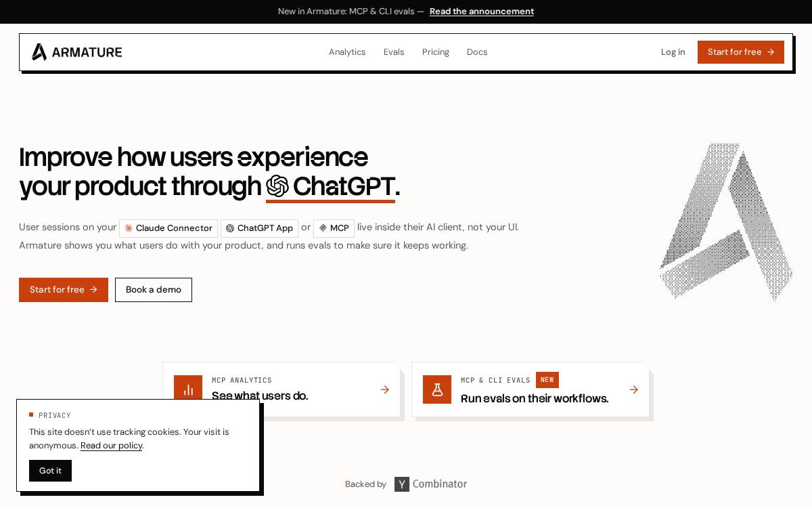Click the arrow inside the hero Start for free button

click(93, 290)
